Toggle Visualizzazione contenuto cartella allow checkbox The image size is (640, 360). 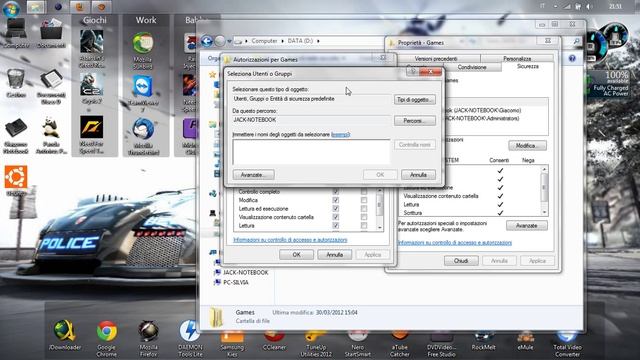[x=336, y=217]
